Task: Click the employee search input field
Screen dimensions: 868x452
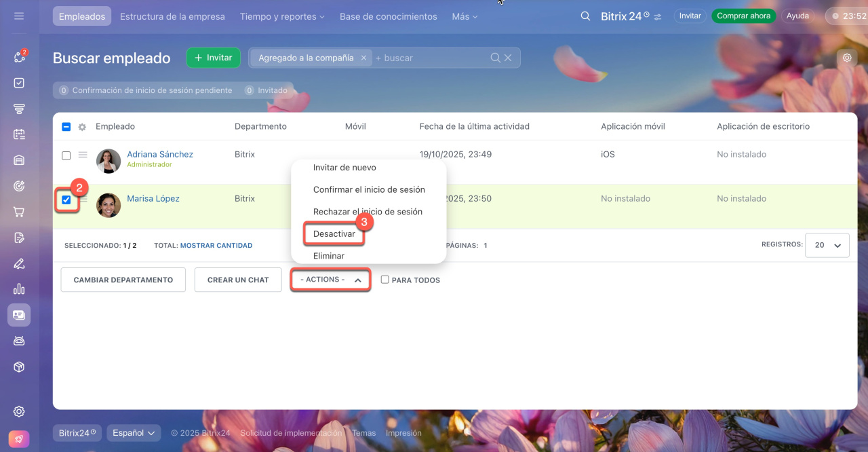Action: click(x=431, y=58)
